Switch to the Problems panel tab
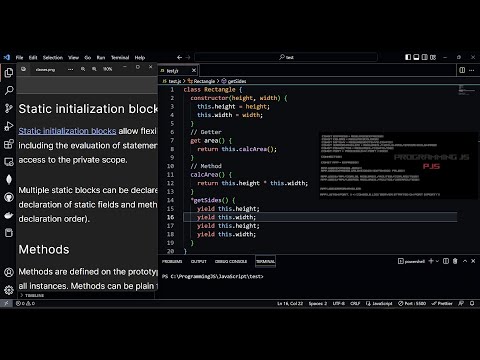 pyautogui.click(x=172, y=261)
